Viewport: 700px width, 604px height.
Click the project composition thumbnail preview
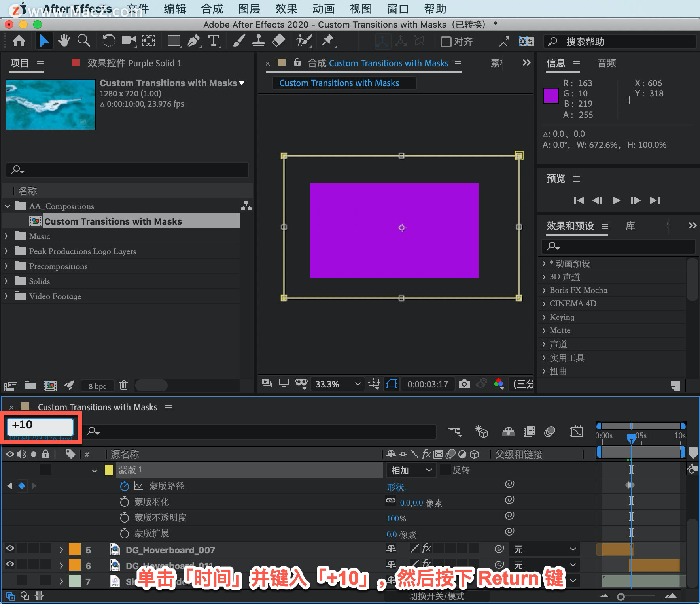click(x=51, y=105)
